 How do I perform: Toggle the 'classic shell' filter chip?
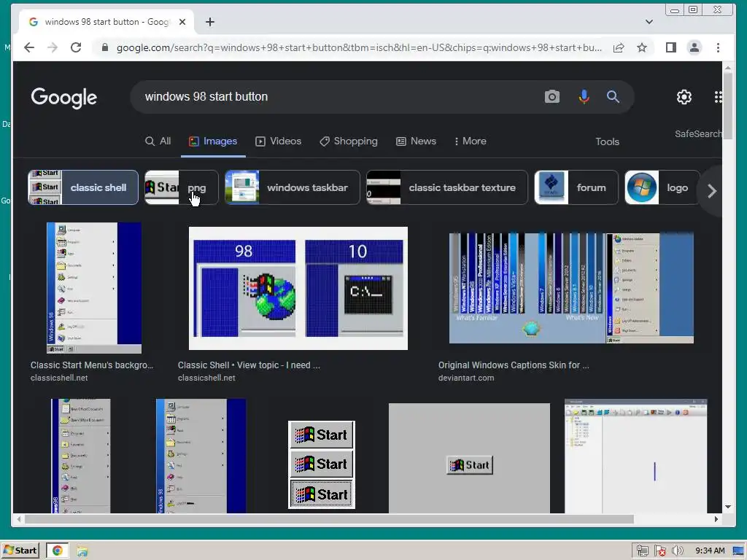83,187
